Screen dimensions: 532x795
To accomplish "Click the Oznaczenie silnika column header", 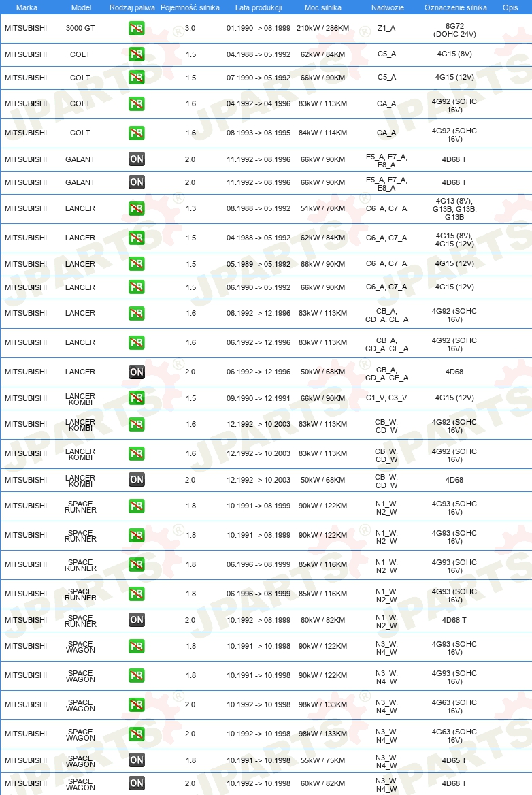I will tap(456, 7).
